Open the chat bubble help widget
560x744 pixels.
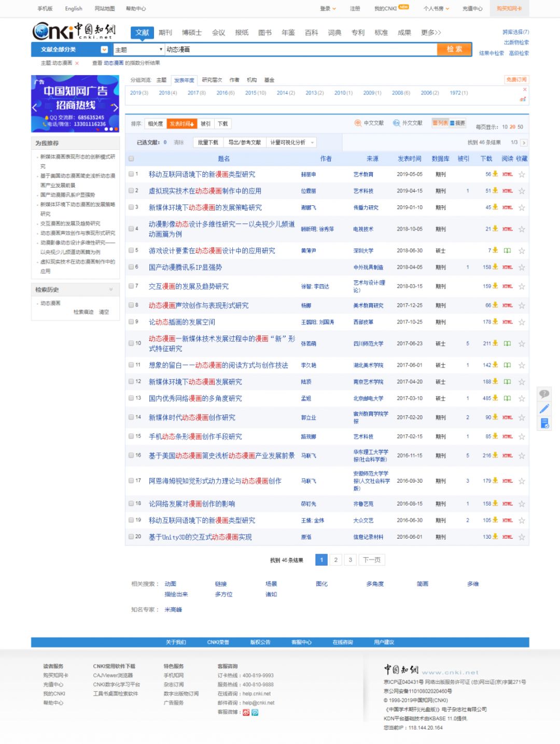coord(544,394)
